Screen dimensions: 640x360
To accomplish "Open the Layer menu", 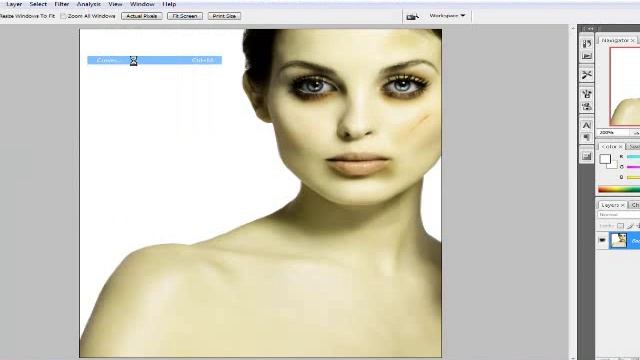I will coord(14,4).
